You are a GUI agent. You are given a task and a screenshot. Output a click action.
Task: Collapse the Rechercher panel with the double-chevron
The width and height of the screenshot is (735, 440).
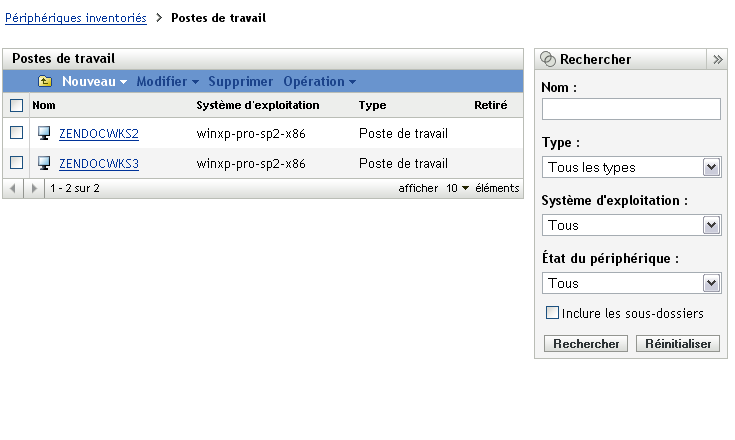pos(717,59)
